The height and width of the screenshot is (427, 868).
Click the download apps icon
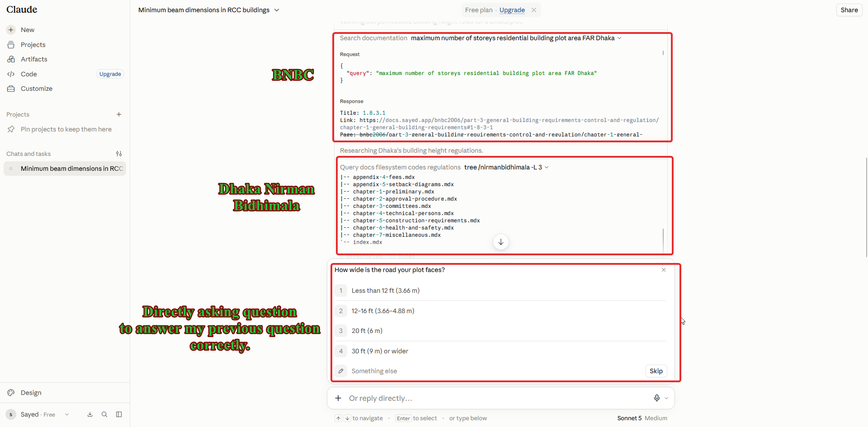tap(90, 414)
